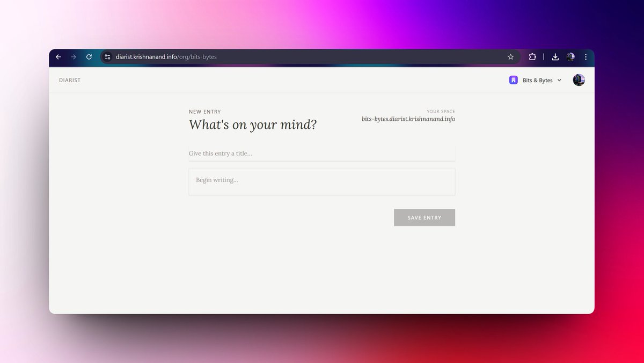Open the browser extensions puzzle icon
This screenshot has width=644, height=363.
pyautogui.click(x=532, y=57)
